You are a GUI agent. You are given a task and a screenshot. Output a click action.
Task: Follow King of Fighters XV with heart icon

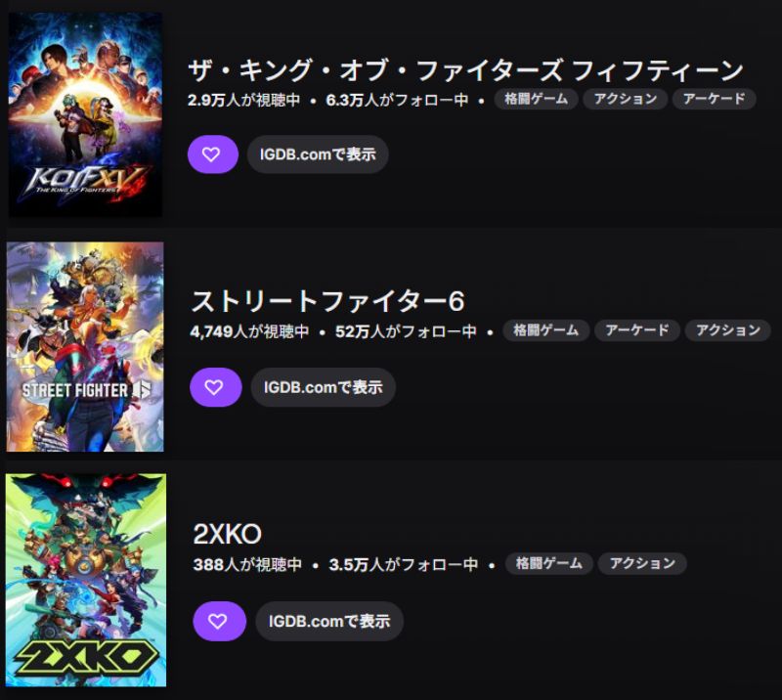click(213, 154)
